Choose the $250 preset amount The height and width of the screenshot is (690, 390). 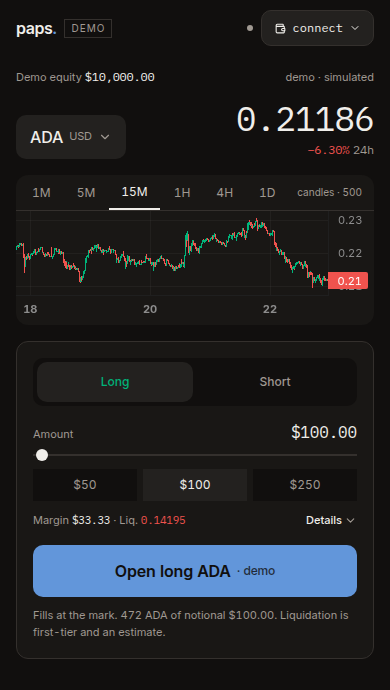[x=305, y=485]
